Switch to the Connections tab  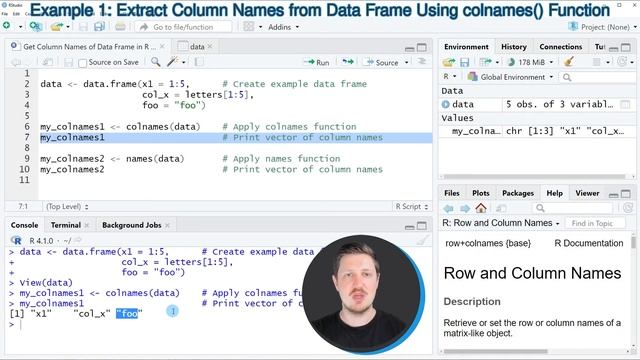[x=560, y=47]
